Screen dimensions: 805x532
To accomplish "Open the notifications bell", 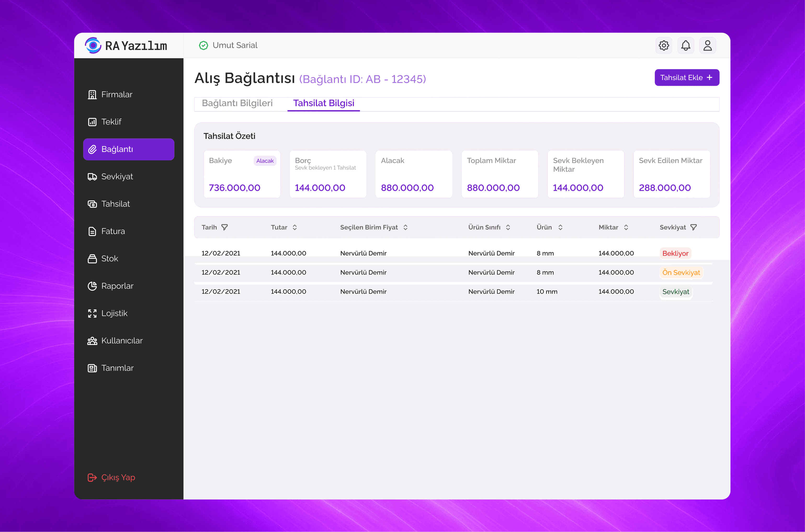I will tap(685, 46).
